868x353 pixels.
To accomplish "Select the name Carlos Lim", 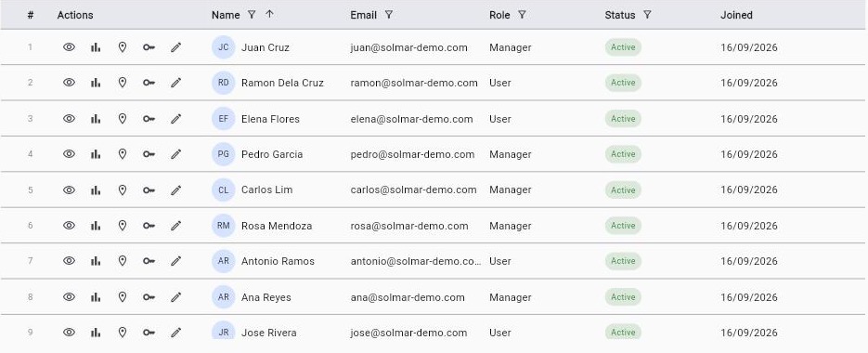I will (x=266, y=190).
